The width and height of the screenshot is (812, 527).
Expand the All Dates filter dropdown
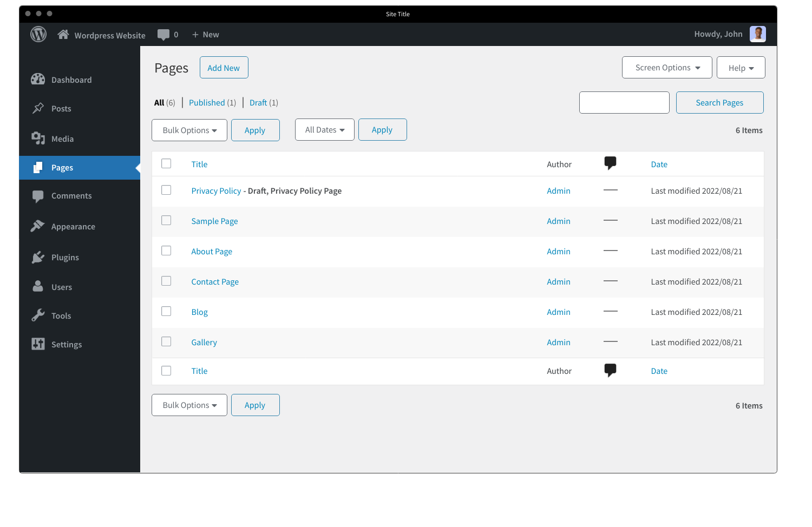324,129
